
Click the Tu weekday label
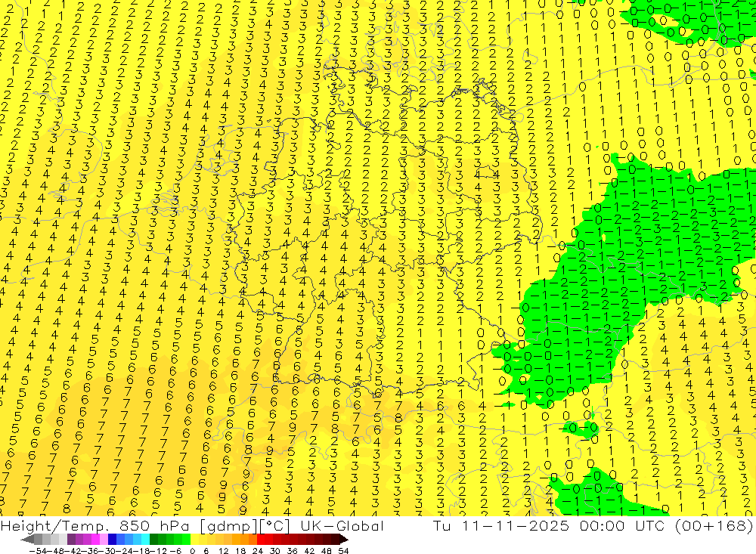442,526
